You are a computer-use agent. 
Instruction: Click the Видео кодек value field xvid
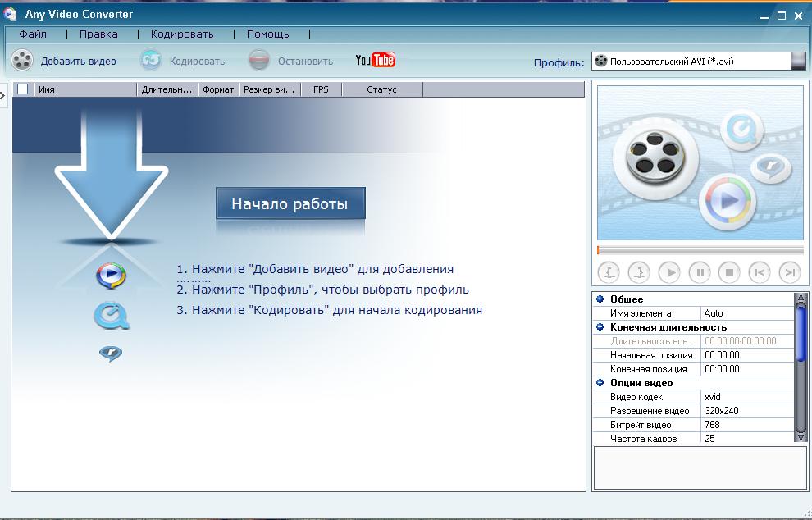point(746,397)
